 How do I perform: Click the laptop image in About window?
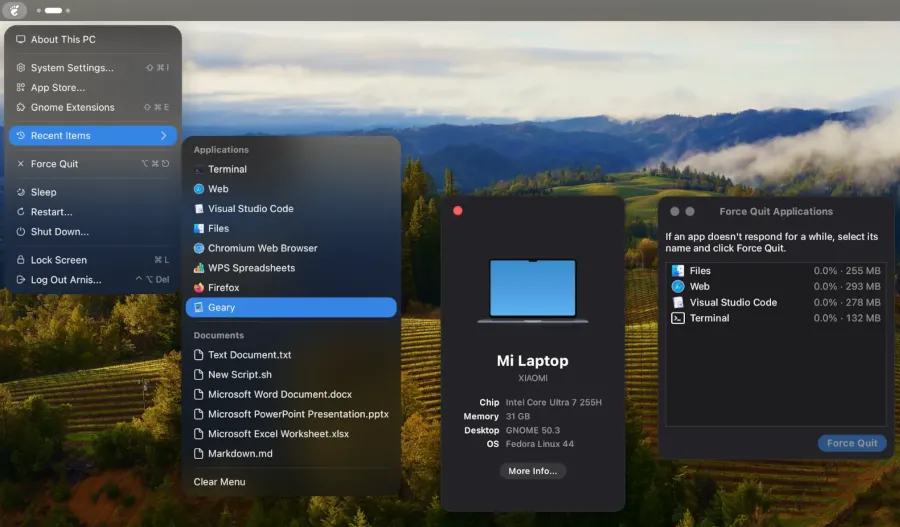point(533,290)
